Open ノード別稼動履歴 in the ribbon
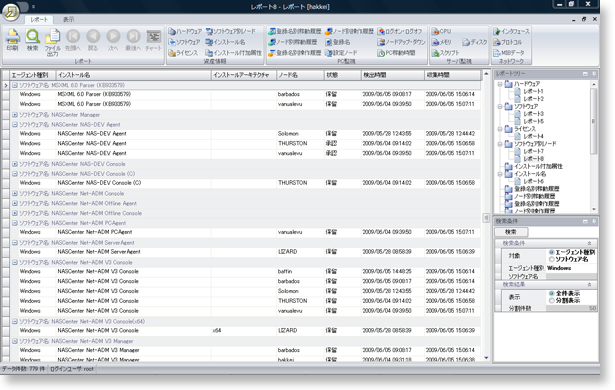Screen dimensions: 615x390 tap(293, 42)
